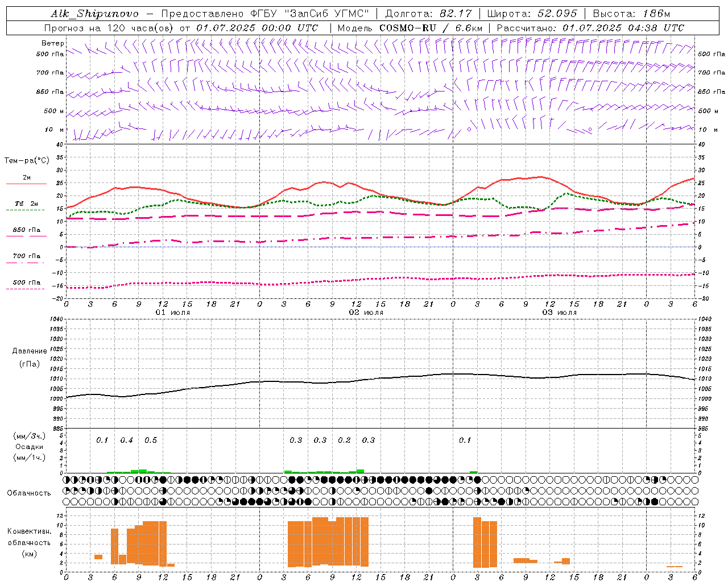Select the 0.2 precipitation amount
Screen dimensions: 728x582
(344, 440)
